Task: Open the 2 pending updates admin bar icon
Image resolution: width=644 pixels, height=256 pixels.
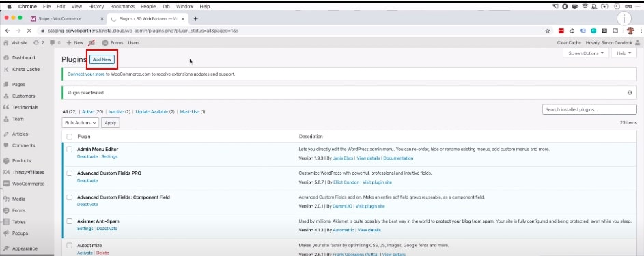Action: (39, 42)
